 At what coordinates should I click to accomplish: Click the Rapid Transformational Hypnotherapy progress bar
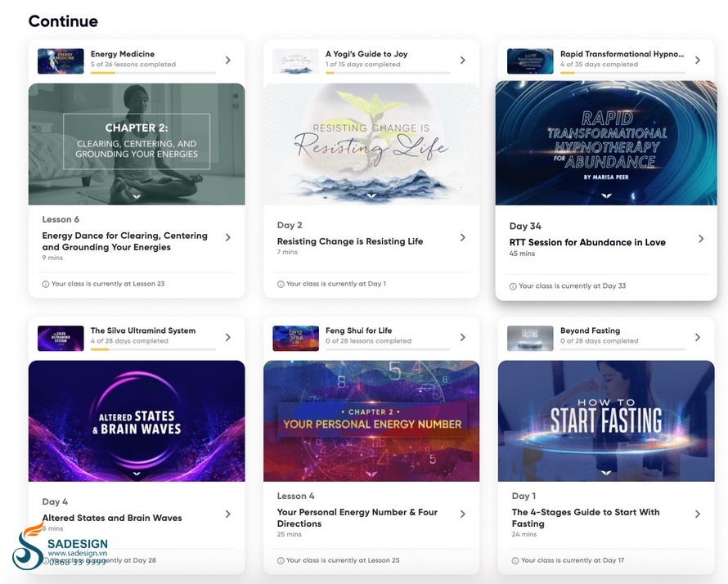pos(623,73)
